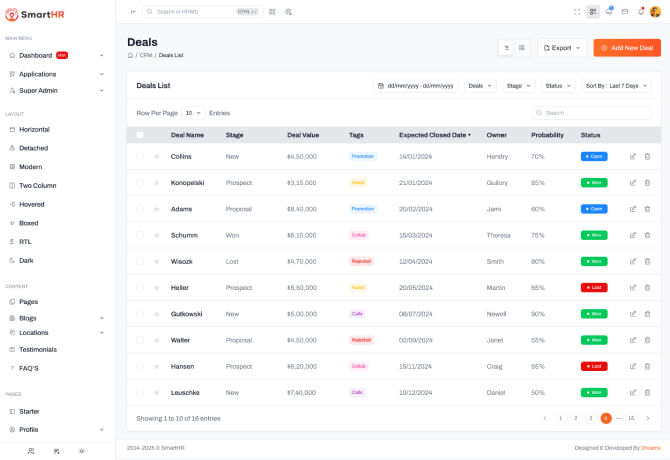Open the notifications bell icon

(x=640, y=11)
